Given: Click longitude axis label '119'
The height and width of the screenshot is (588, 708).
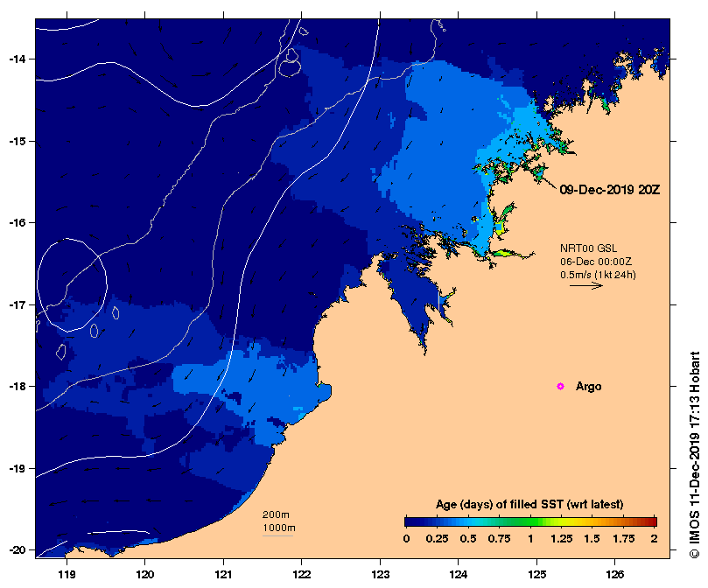Looking at the screenshot, I should tap(67, 575).
